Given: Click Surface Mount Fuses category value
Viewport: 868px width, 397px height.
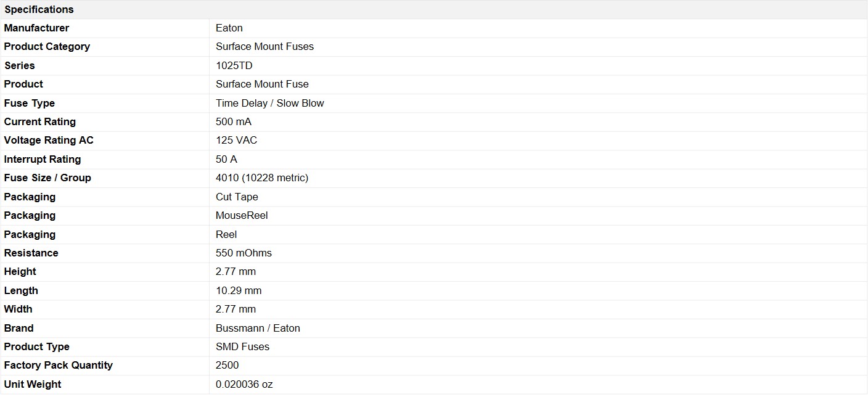Looking at the screenshot, I should [x=264, y=47].
